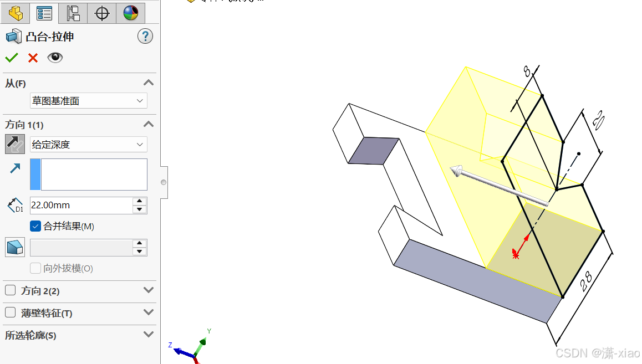Image resolution: width=642 pixels, height=364 pixels.
Task: Toggle detailed preview eye icon
Action: pyautogui.click(x=55, y=57)
